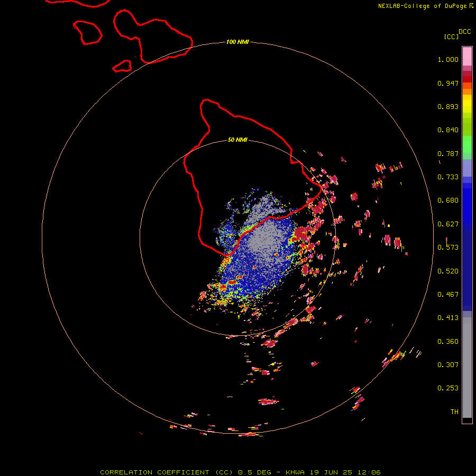The width and height of the screenshot is (476, 476).
Task: Click the 0.520 legend value
Action: (x=448, y=271)
